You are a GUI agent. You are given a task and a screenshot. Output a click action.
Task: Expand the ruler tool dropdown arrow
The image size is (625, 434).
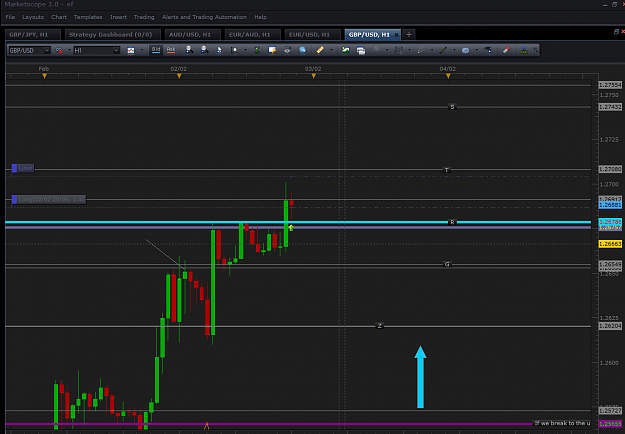click(x=331, y=51)
